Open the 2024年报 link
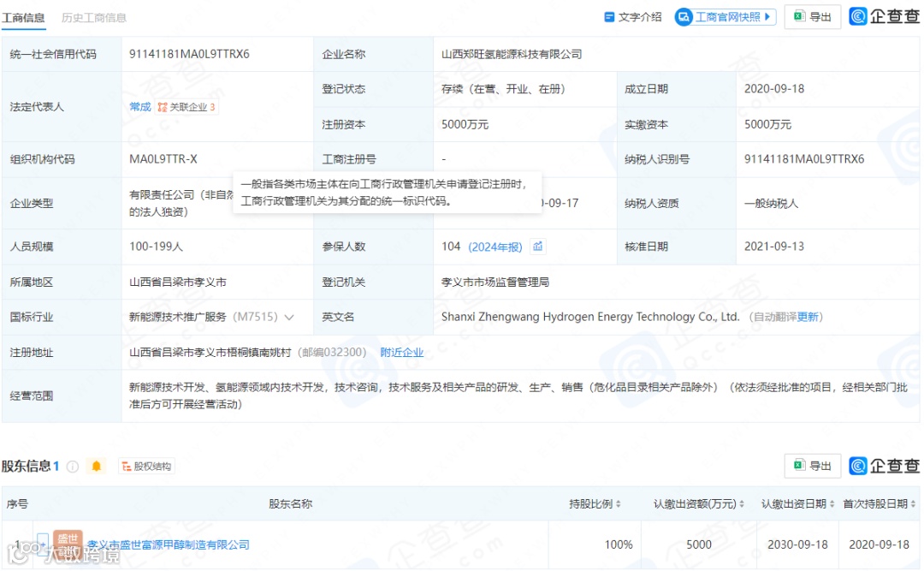This screenshot has width=924, height=571. [495, 247]
